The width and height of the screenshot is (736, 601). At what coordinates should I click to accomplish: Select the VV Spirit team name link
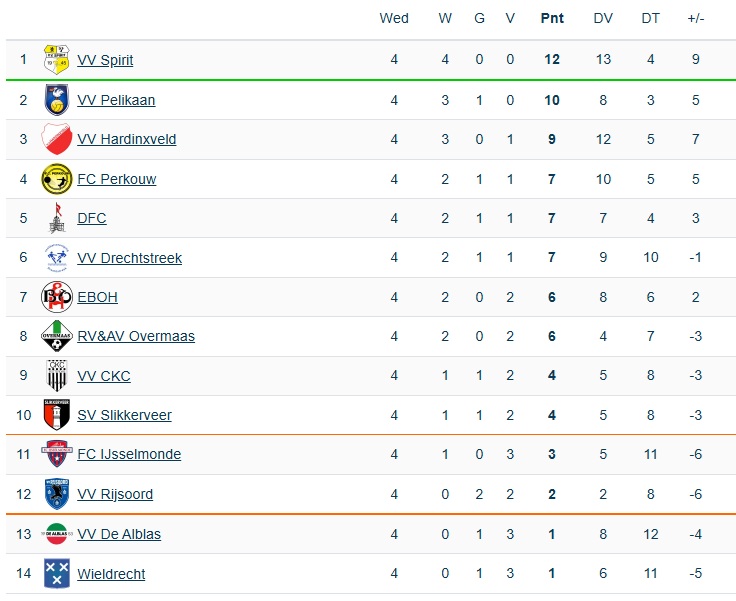click(105, 60)
